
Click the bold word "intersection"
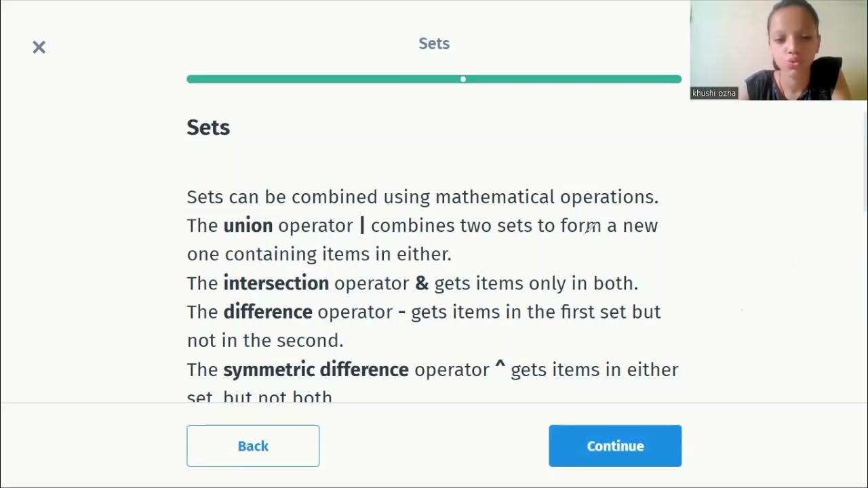(x=276, y=283)
